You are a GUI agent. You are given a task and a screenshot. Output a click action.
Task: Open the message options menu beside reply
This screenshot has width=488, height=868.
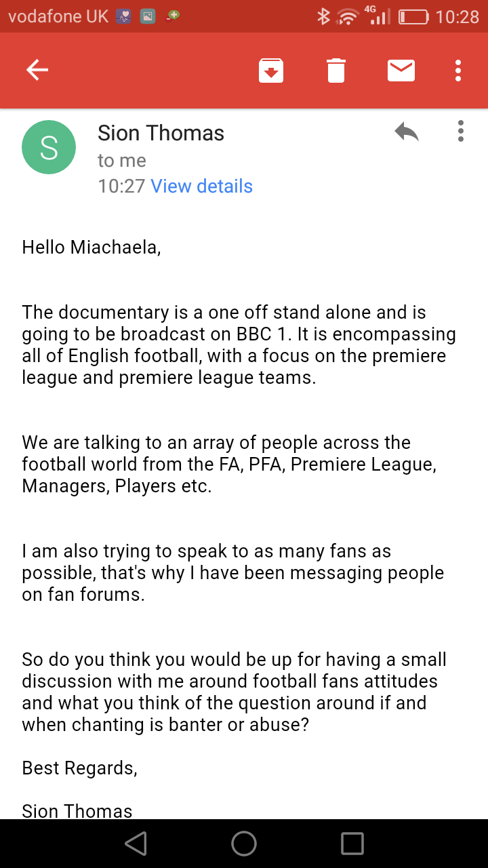pyautogui.click(x=461, y=132)
